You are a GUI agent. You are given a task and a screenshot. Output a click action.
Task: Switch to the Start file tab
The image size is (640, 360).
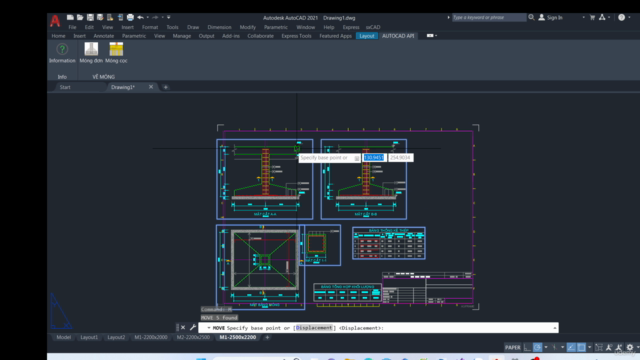(65, 87)
